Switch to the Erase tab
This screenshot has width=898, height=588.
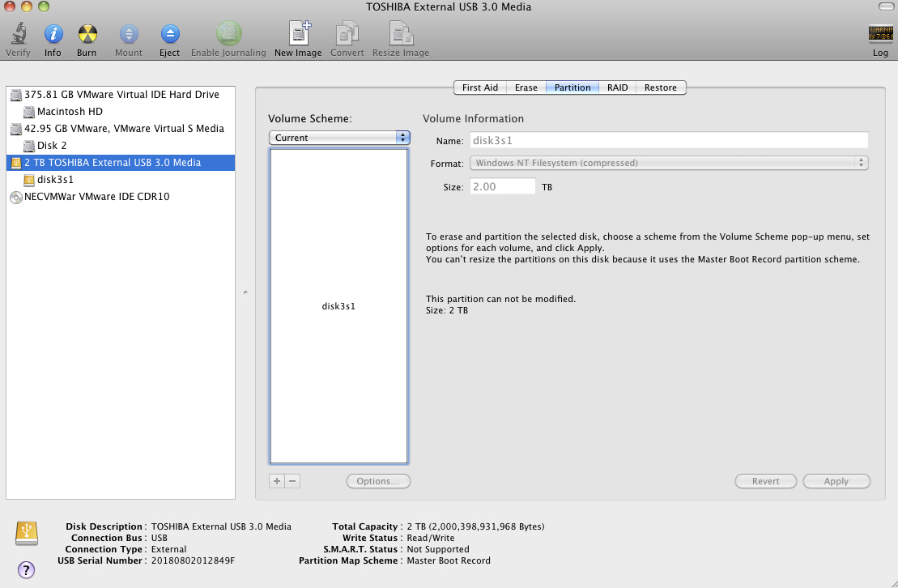click(526, 87)
